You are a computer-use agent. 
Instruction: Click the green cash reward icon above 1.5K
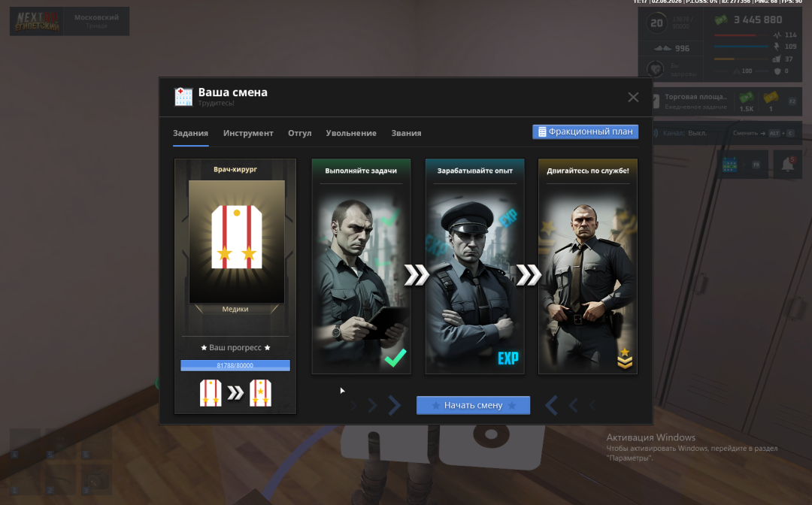[747, 97]
